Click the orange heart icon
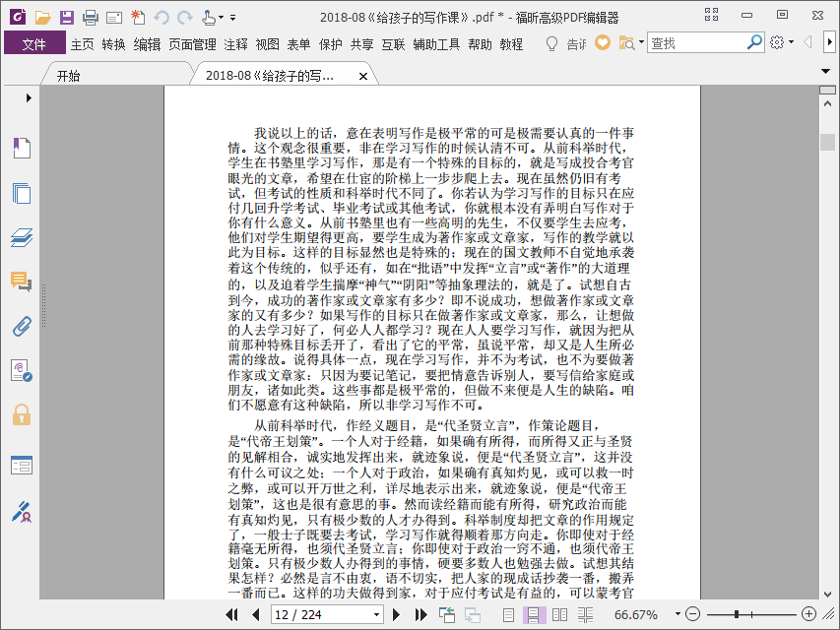 pos(603,43)
